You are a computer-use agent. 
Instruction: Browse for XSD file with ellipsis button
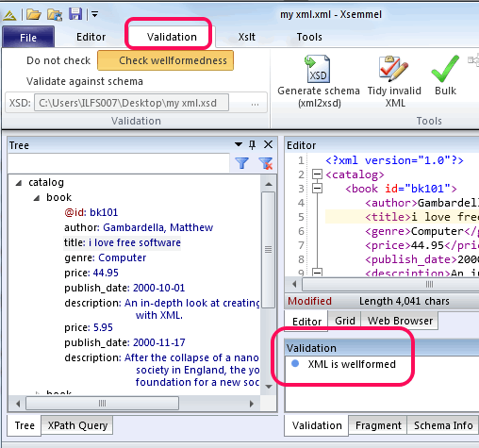click(x=255, y=103)
